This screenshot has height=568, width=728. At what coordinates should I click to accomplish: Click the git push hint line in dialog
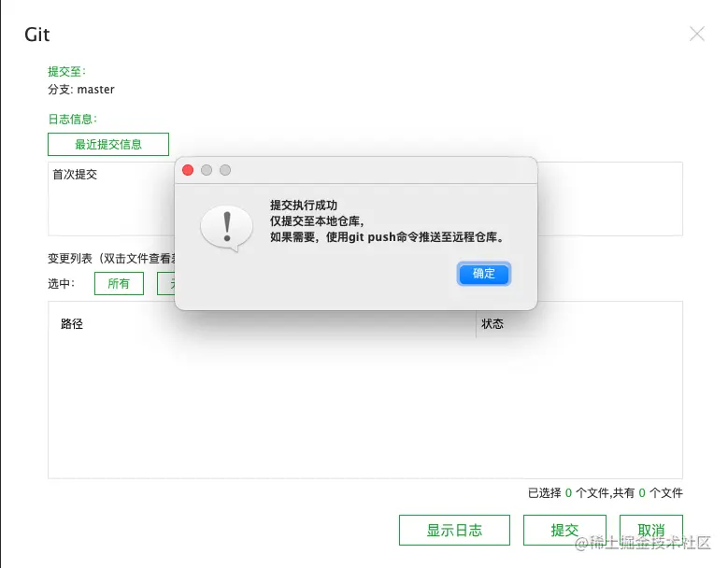387,237
